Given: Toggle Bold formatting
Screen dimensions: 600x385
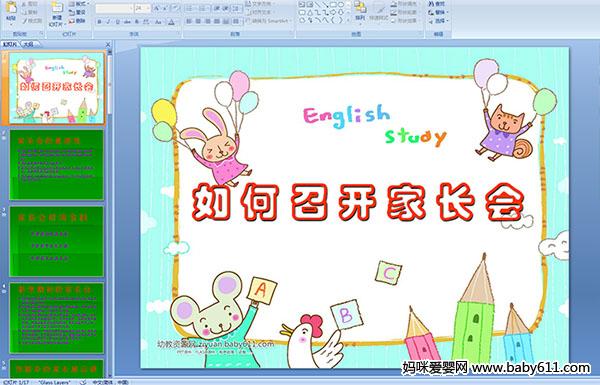Looking at the screenshot, I should [99, 22].
